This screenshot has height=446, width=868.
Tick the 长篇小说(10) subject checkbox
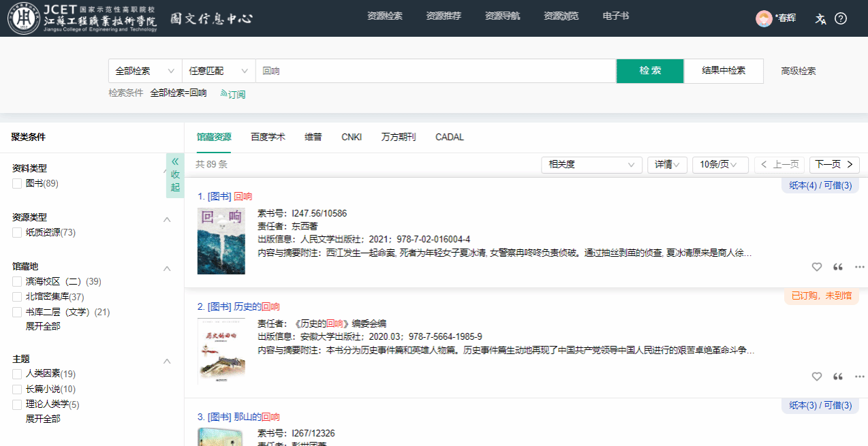click(17, 389)
